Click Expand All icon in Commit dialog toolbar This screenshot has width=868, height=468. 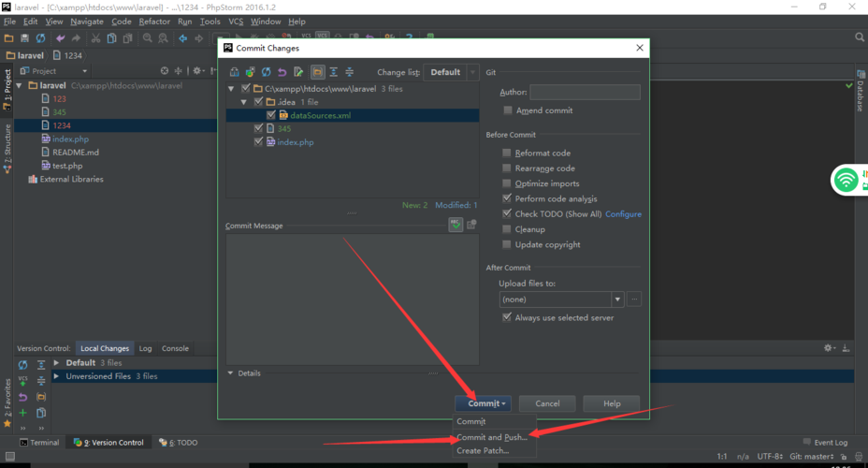click(x=333, y=72)
